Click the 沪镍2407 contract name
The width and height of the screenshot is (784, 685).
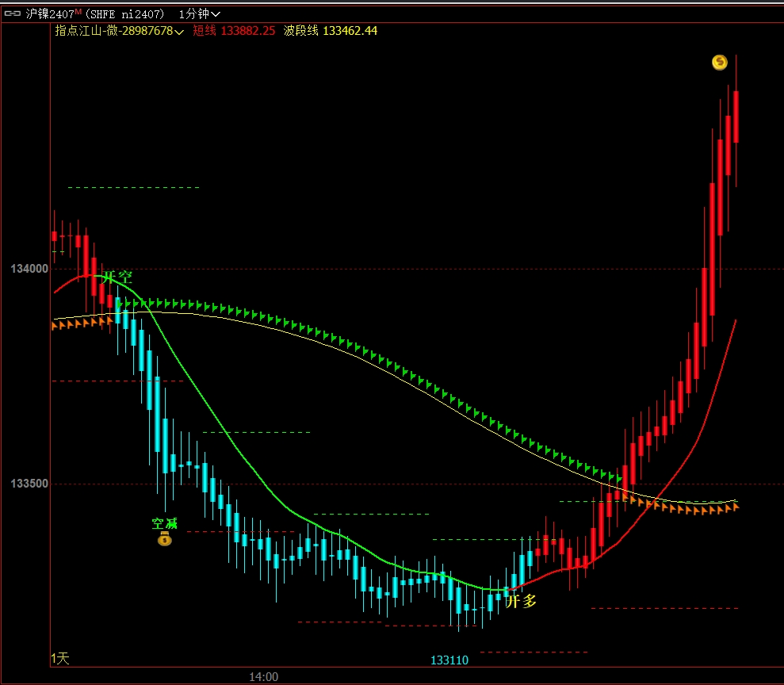(49, 13)
